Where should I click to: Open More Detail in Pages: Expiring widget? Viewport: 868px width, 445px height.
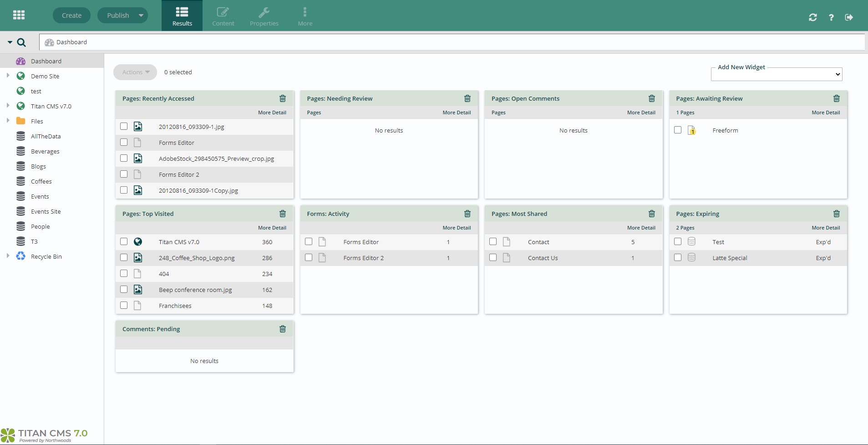pos(826,227)
